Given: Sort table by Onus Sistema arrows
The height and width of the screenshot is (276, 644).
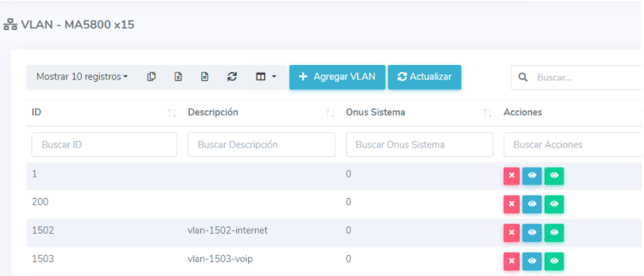Looking at the screenshot, I should tap(488, 112).
